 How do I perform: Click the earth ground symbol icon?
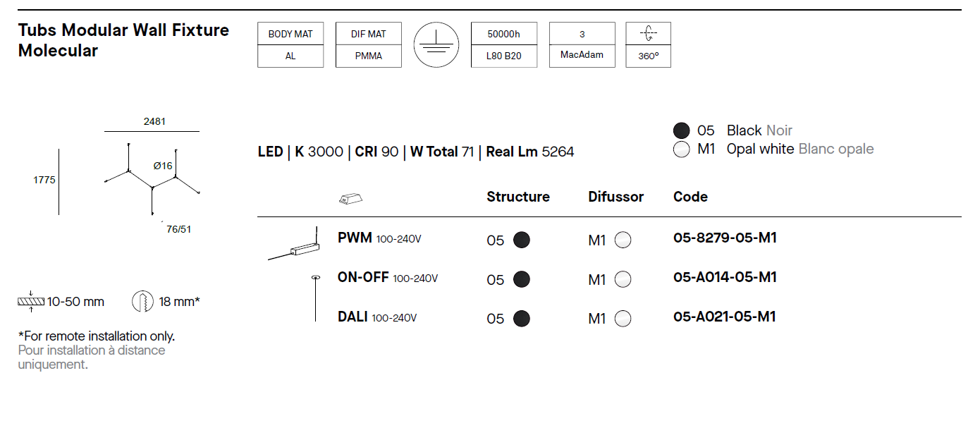pos(436,44)
